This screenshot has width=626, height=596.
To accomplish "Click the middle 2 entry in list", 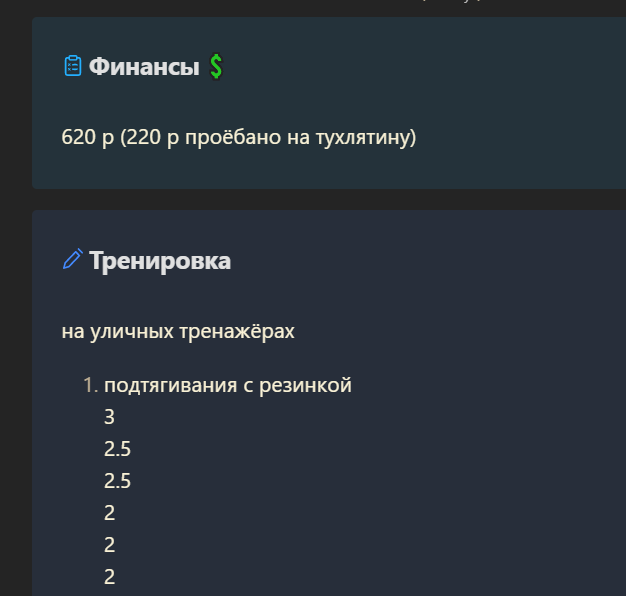I will [x=109, y=545].
